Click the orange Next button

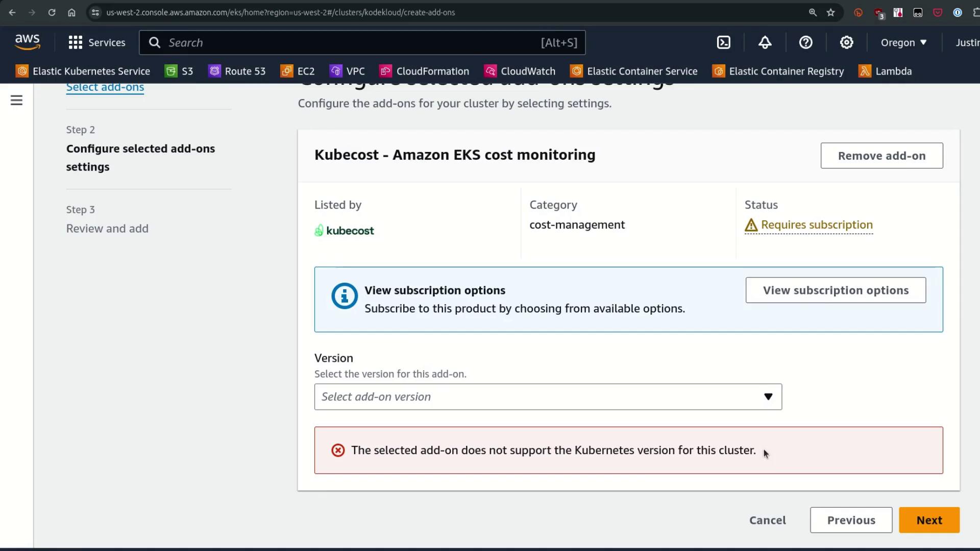pyautogui.click(x=929, y=520)
